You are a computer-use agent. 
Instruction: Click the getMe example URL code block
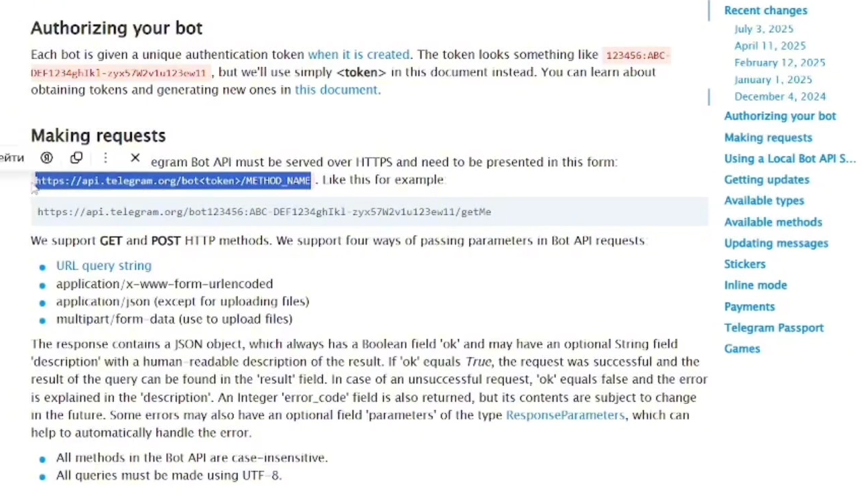click(x=264, y=212)
